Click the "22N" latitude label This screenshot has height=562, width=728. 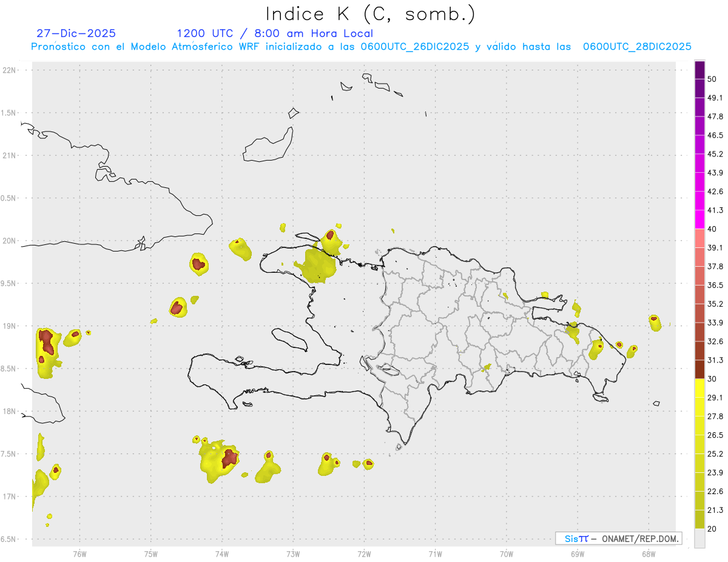10,70
